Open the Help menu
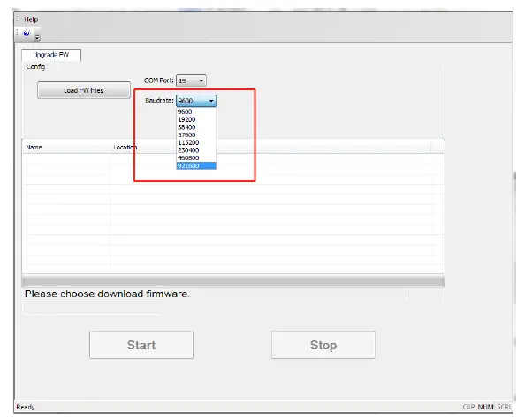This screenshot has width=532, height=420. [31, 19]
